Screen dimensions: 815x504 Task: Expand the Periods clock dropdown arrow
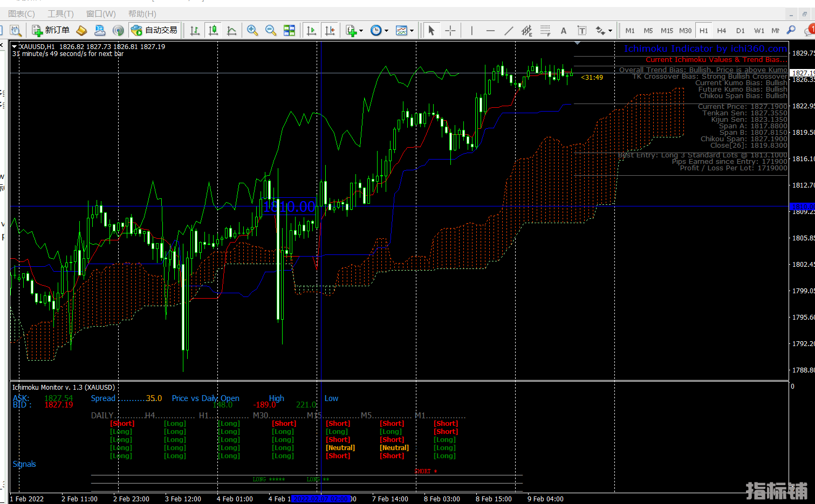tap(386, 31)
